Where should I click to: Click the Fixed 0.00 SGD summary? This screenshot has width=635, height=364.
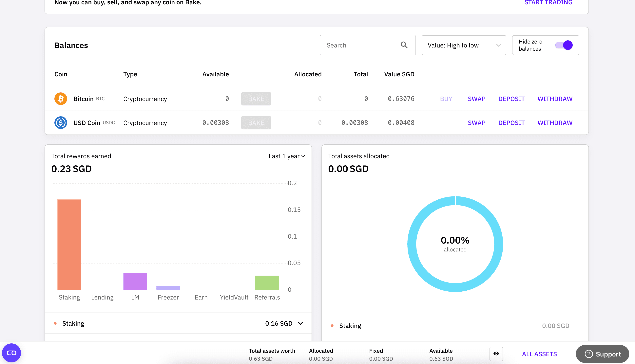click(x=381, y=355)
